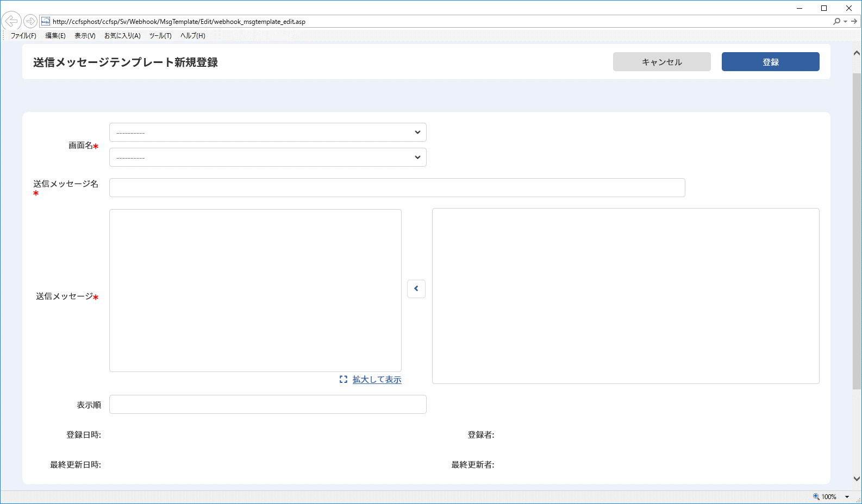Screen dimensions: 862x504
Task: Open the ツール(T) menu
Action: [x=160, y=36]
